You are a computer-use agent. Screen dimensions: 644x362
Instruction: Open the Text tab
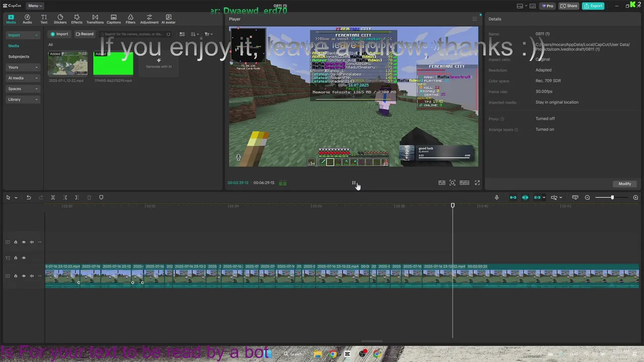pyautogui.click(x=44, y=19)
